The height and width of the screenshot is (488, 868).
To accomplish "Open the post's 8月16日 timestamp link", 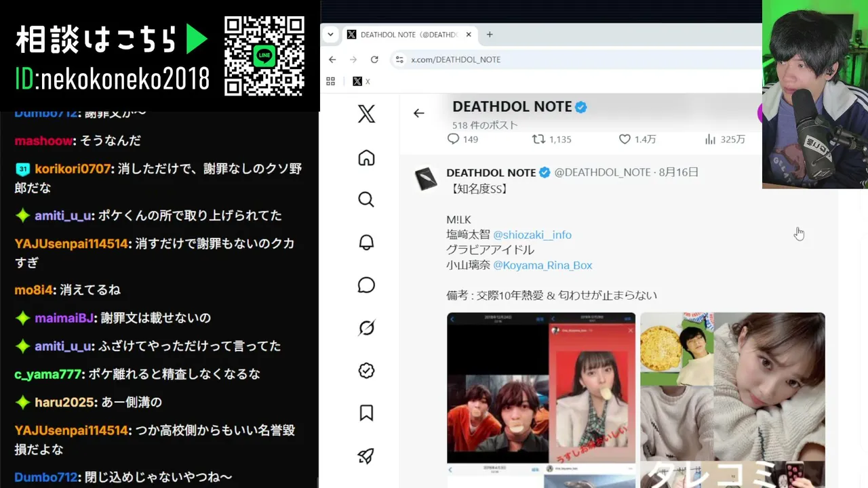I will coord(678,173).
